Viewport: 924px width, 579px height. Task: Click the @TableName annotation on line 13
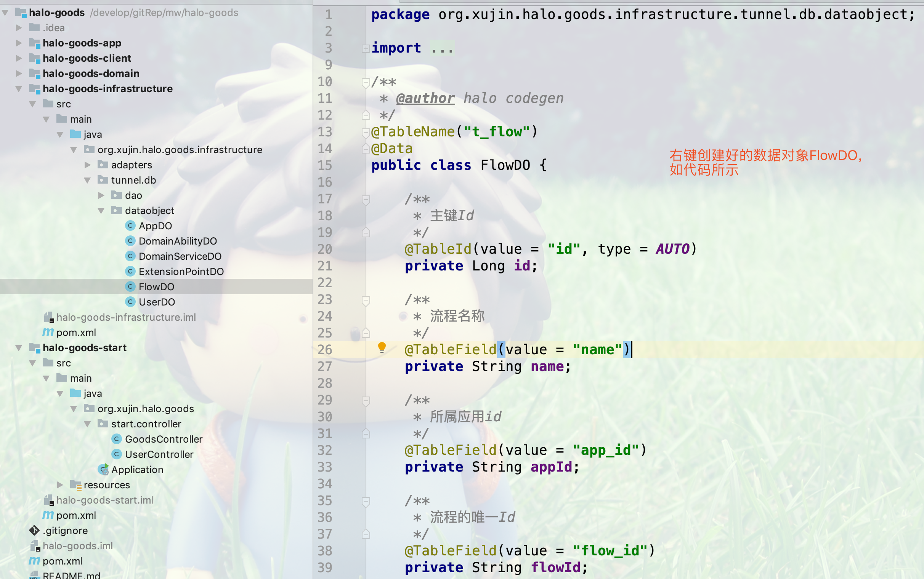413,132
